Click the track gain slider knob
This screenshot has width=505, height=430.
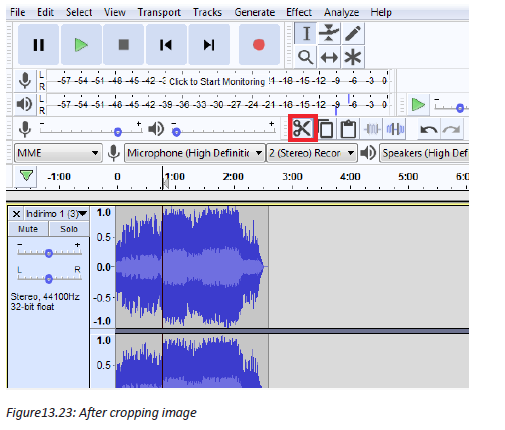pyautogui.click(x=49, y=253)
